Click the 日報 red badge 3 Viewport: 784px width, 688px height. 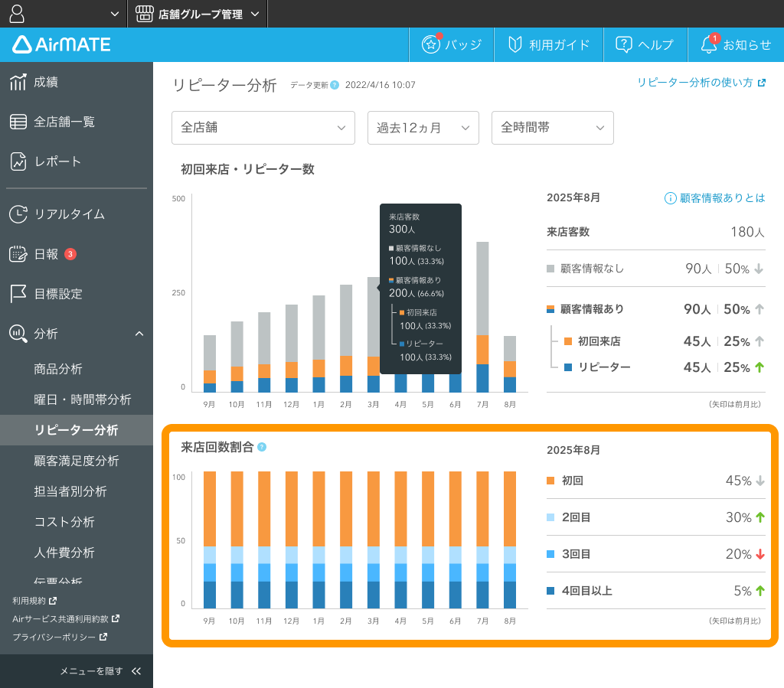[x=70, y=254]
